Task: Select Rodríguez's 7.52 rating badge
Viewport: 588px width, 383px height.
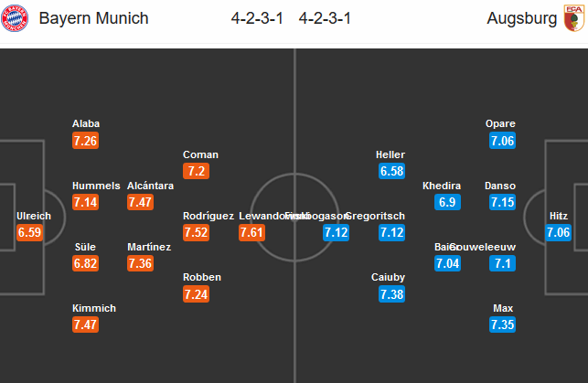Action: [197, 232]
